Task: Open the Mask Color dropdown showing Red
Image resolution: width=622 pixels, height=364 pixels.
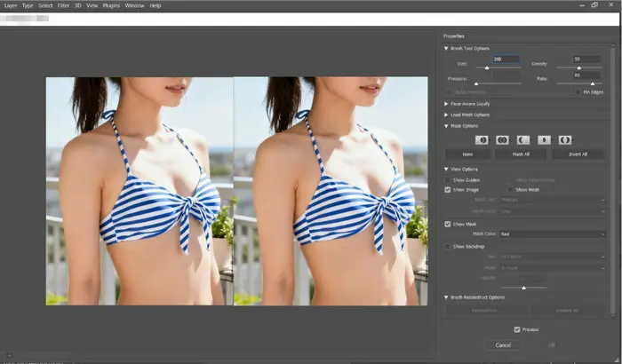Action: (x=553, y=234)
